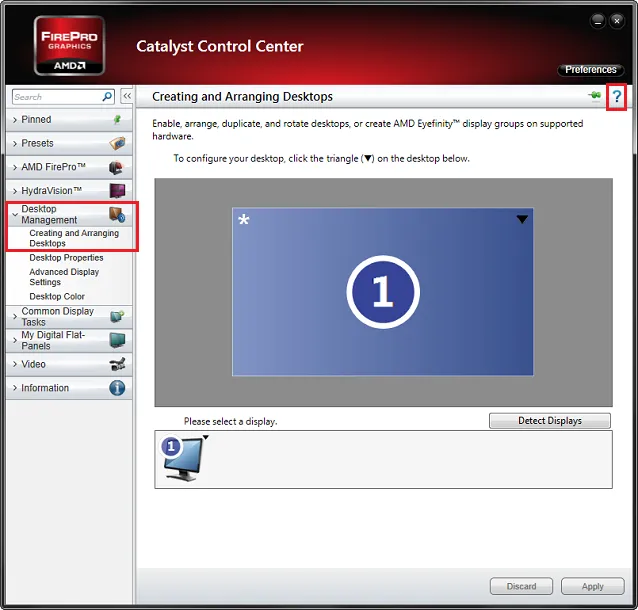The height and width of the screenshot is (610, 638).
Task: Click the Video camera icon
Action: [x=117, y=364]
